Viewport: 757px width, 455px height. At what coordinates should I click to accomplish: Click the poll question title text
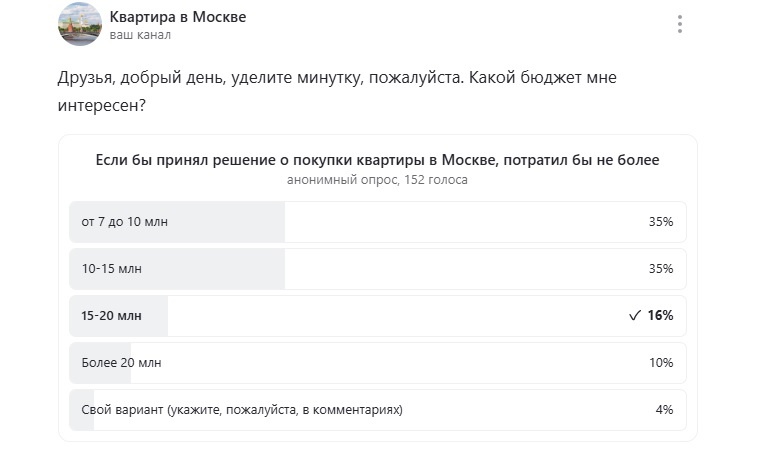tap(377, 160)
